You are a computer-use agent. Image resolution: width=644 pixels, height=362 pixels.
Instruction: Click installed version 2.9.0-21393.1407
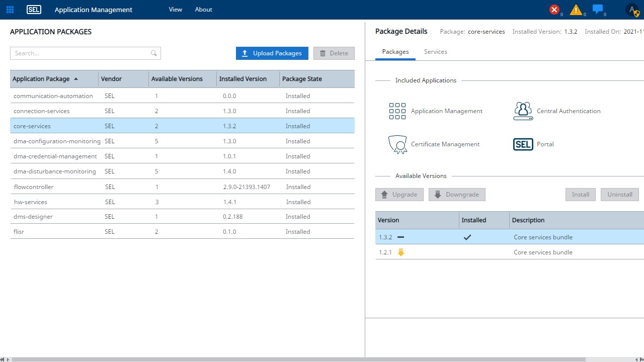pos(247,187)
